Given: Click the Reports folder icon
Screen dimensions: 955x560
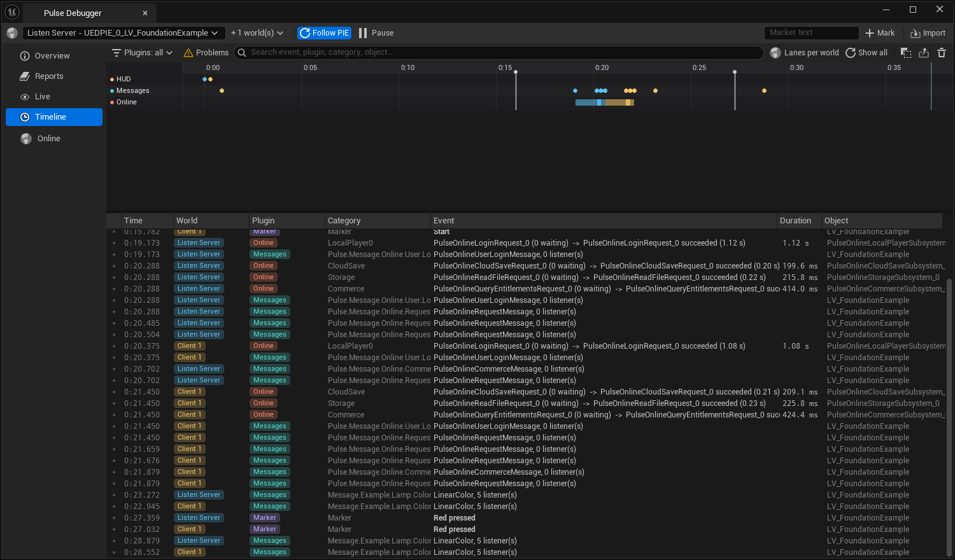Looking at the screenshot, I should pos(25,76).
